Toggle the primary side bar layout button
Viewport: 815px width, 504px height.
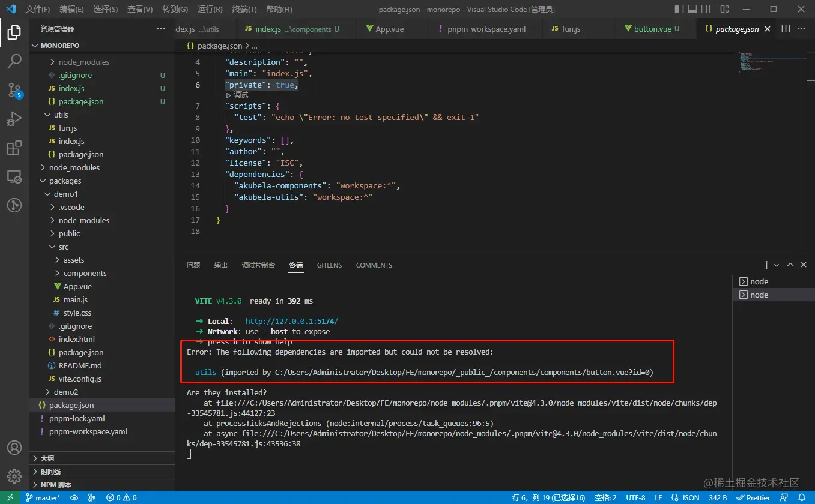679,9
